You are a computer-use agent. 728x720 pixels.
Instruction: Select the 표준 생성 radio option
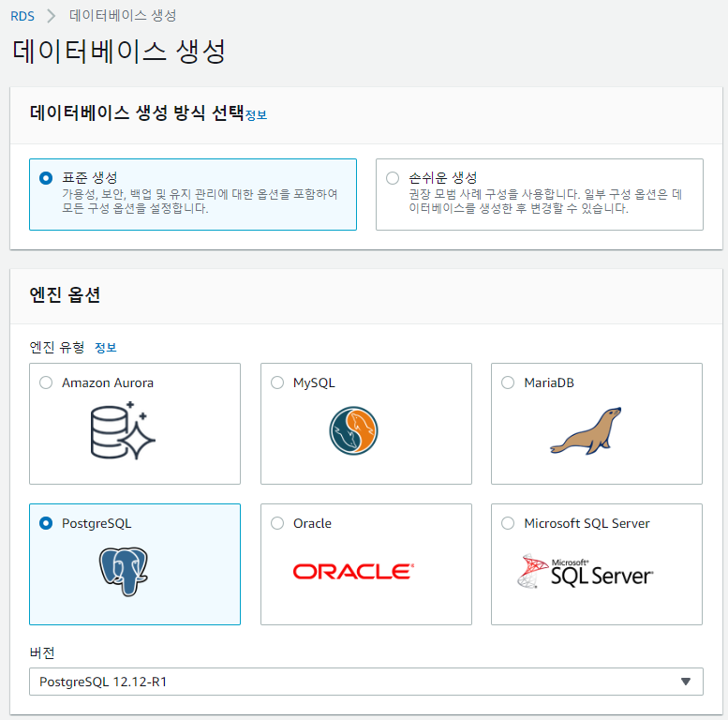coord(46,178)
